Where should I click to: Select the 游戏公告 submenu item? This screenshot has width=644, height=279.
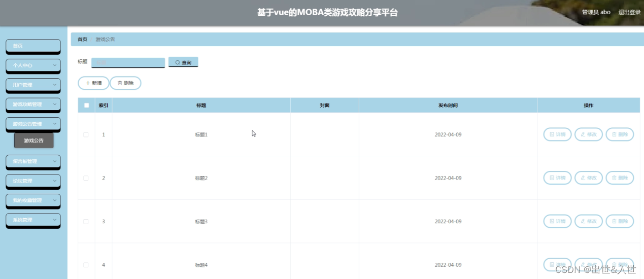(34, 141)
